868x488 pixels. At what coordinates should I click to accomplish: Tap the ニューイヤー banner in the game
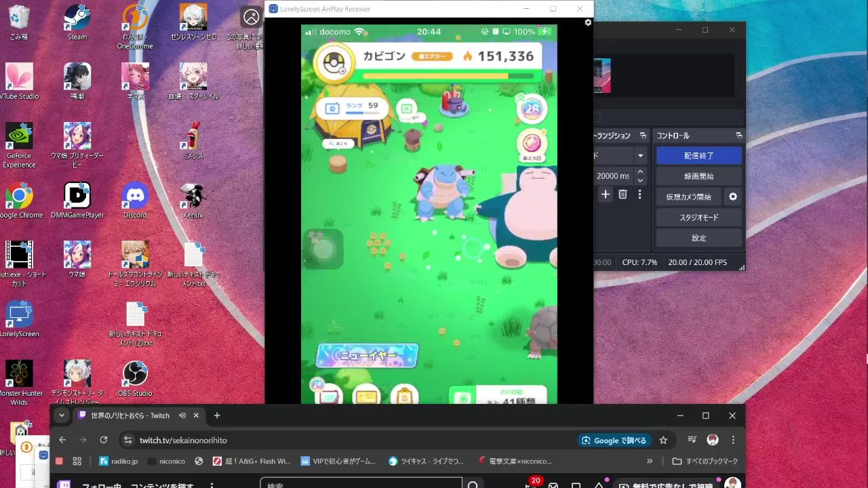tap(367, 355)
